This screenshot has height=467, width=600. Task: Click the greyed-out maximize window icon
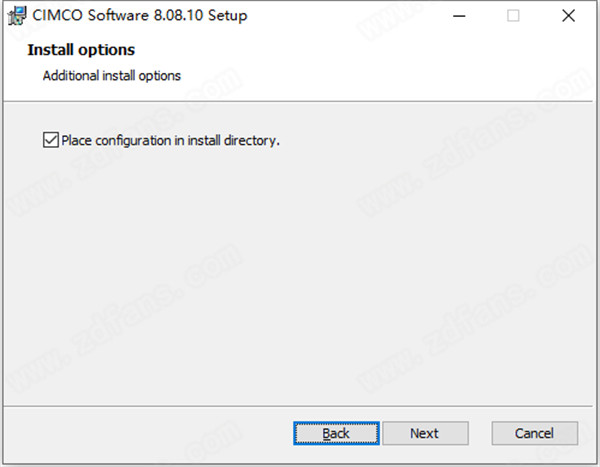[513, 16]
